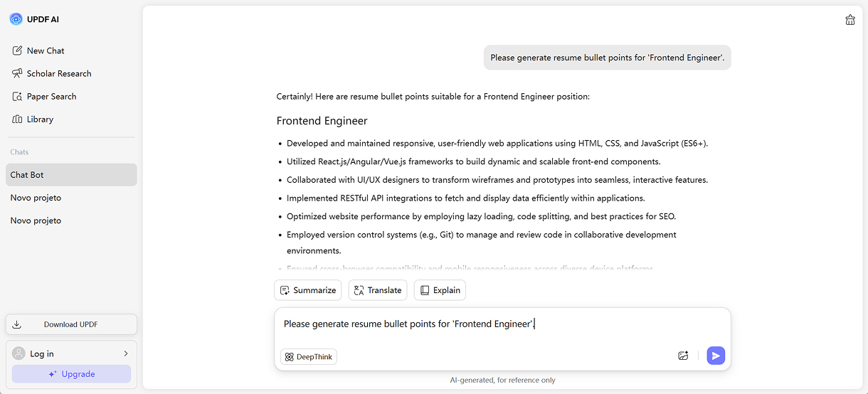Click the image upload icon
868x394 pixels.
(x=683, y=356)
